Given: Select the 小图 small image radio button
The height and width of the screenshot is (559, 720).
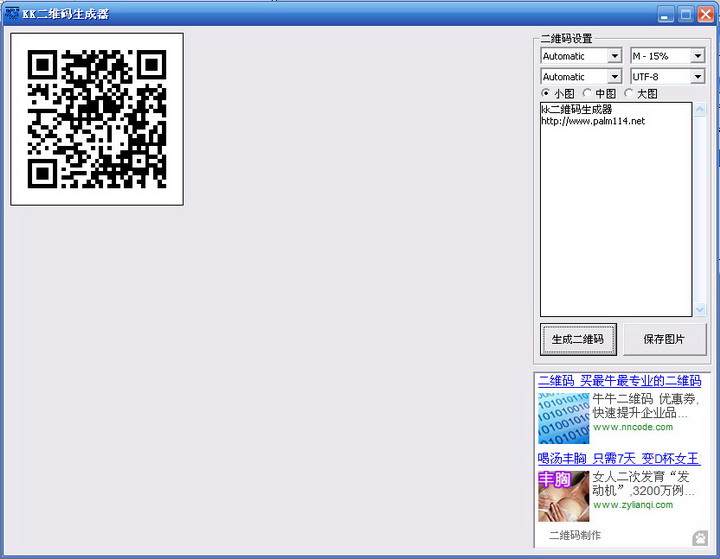Looking at the screenshot, I should [x=546, y=93].
